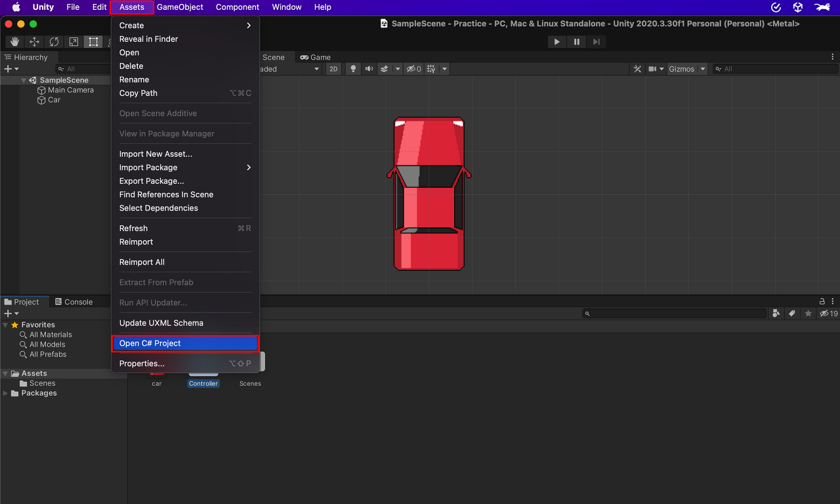Open the GameObject menu

(180, 7)
